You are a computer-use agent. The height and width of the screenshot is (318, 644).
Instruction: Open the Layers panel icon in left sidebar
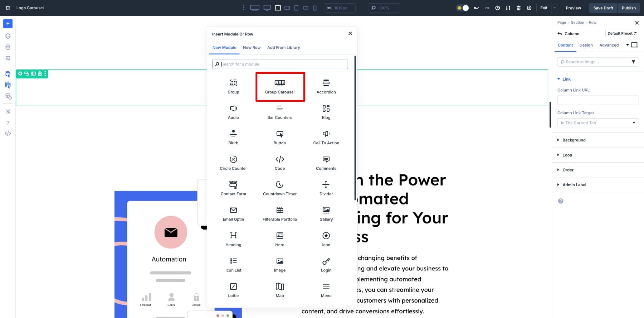(x=8, y=36)
